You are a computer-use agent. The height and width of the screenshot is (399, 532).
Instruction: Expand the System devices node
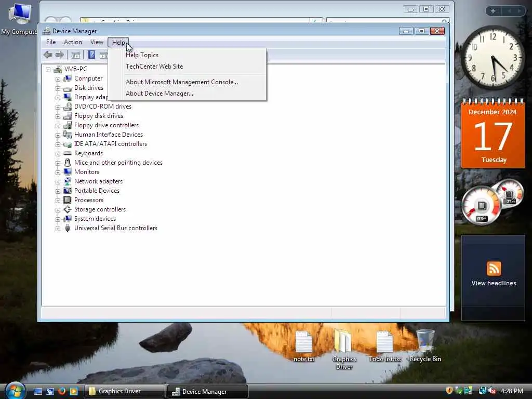pos(58,220)
